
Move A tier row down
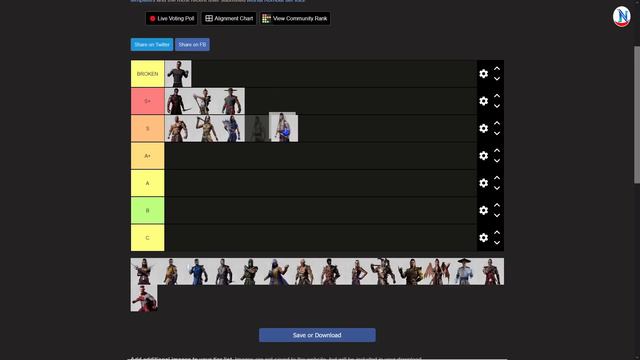(497, 188)
